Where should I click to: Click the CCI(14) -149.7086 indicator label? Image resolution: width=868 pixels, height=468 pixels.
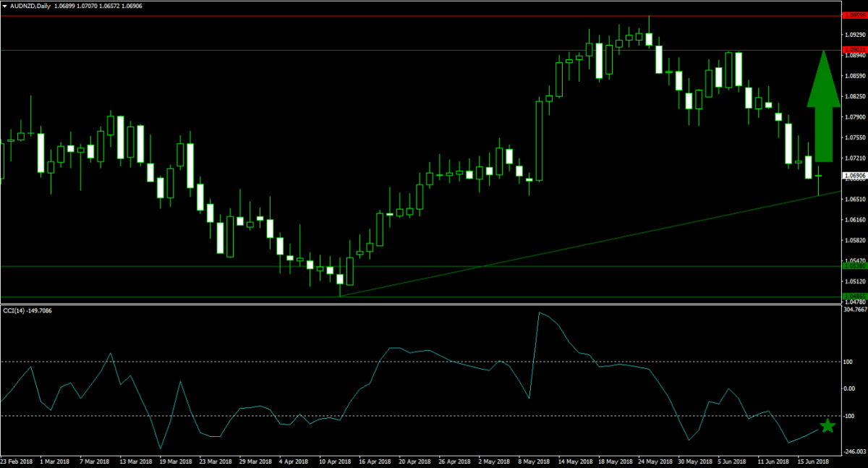click(27, 310)
